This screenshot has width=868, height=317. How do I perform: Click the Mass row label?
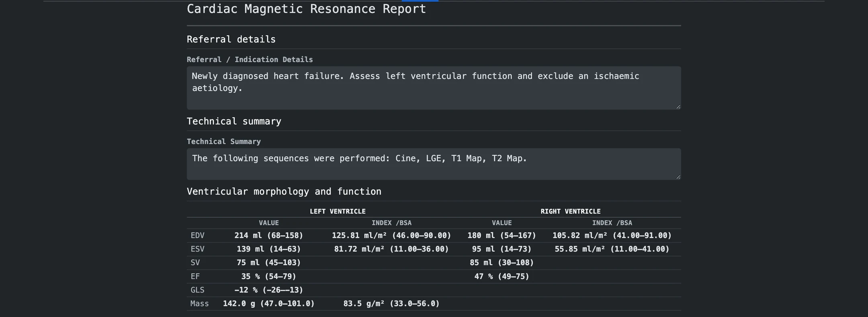(x=200, y=304)
